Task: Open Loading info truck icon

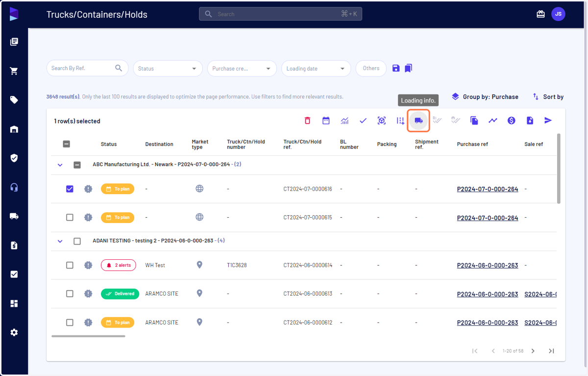Action: (418, 121)
